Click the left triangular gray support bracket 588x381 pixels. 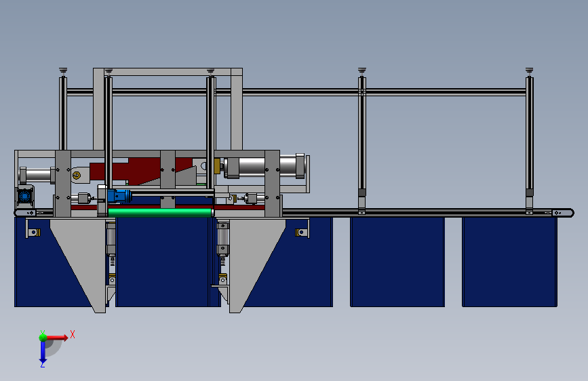click(83, 259)
